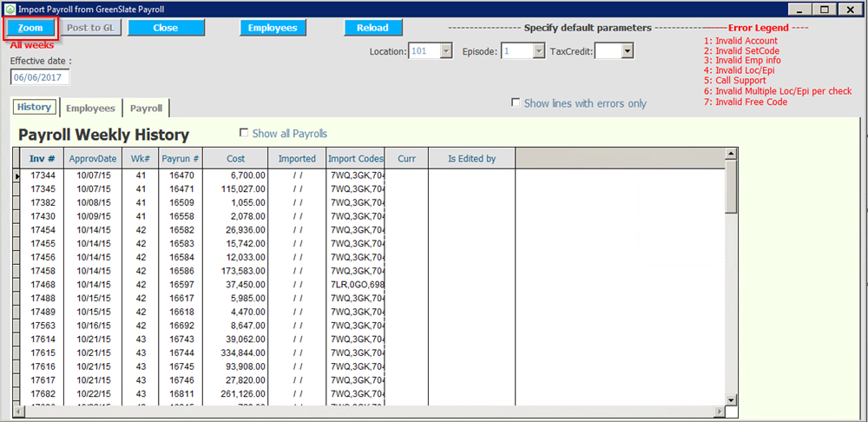Click cost value 115,027.00

tap(242, 188)
